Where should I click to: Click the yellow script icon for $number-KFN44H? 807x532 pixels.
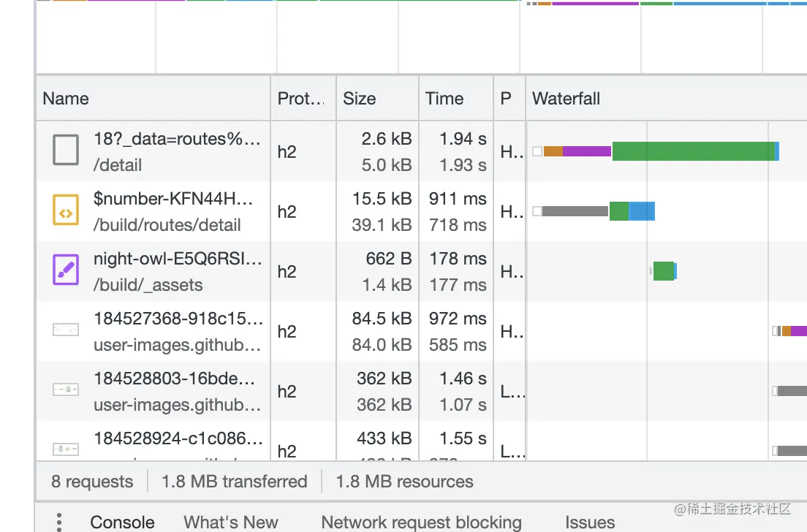pyautogui.click(x=66, y=212)
